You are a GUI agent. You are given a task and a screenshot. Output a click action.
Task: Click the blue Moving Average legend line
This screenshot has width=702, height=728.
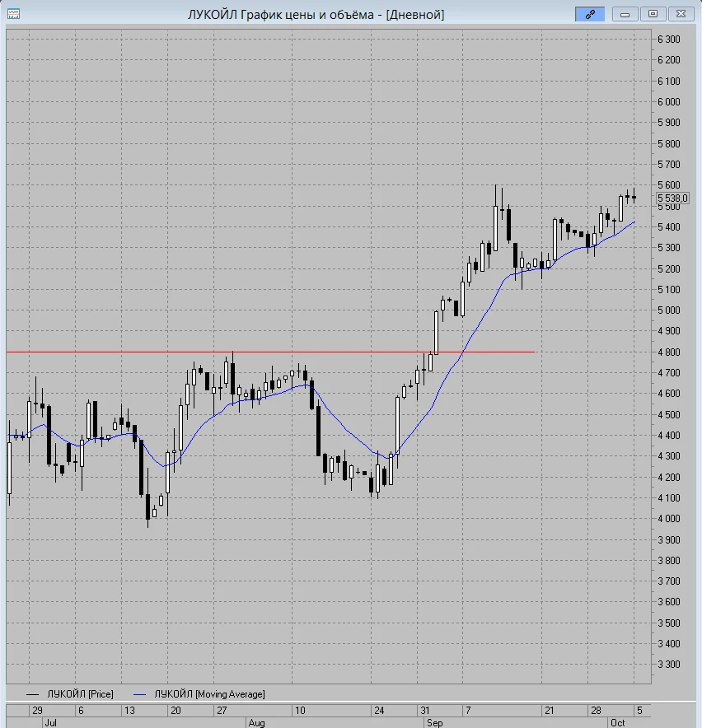[x=140, y=694]
